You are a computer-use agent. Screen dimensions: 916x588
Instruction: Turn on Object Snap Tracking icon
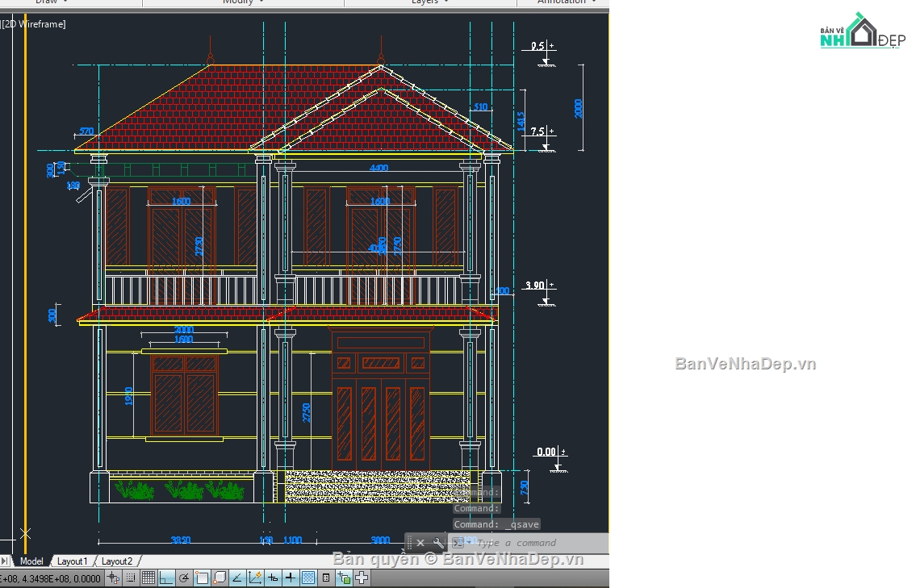click(x=237, y=578)
